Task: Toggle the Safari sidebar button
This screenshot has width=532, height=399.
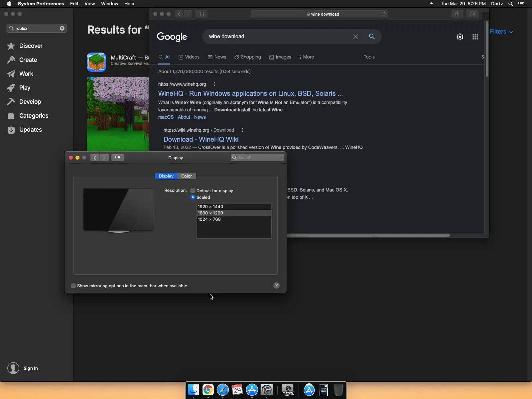Action: coord(201,14)
